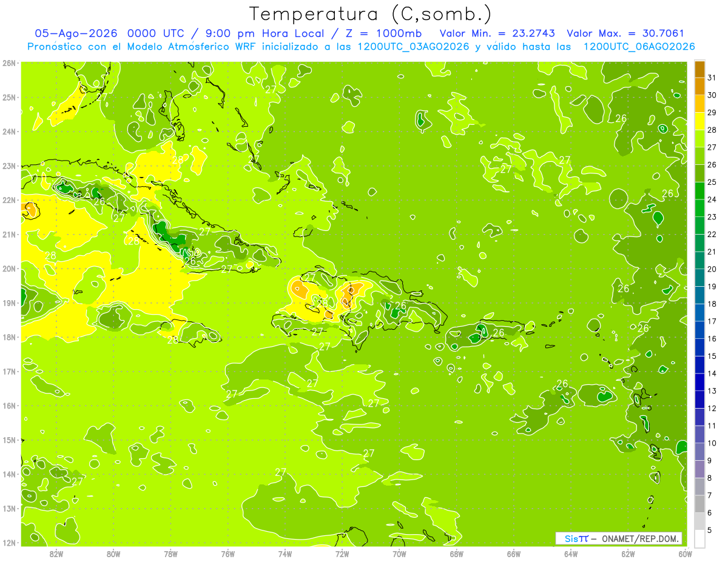This screenshot has height=562, width=728.
Task: Click the "21N" latitude axis label
Action: (10, 235)
